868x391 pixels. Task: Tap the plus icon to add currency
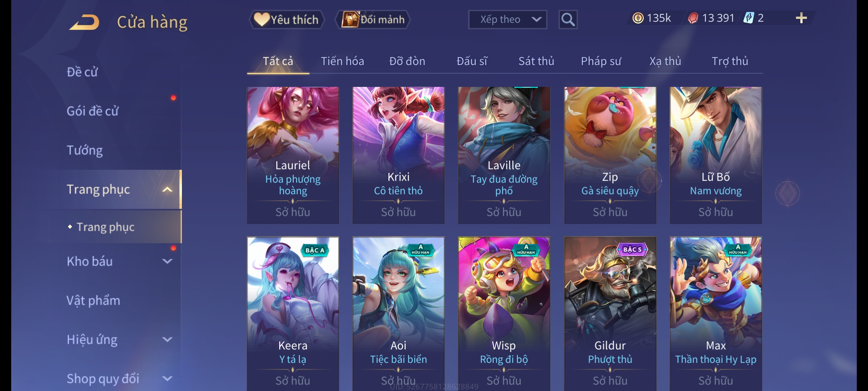(801, 18)
